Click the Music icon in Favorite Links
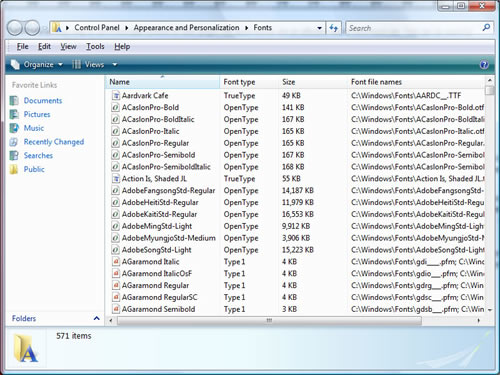Screen dimensions: 500x375 (14, 128)
